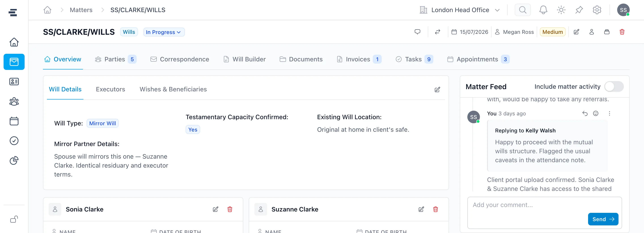This screenshot has height=233, width=644.
Task: Open Contacts card icon in sidebar
Action: pos(14,81)
